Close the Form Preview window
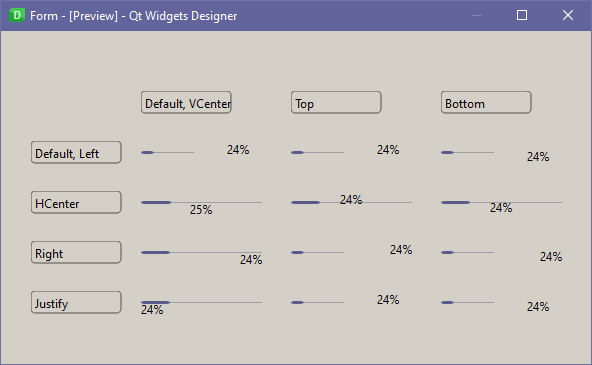 pyautogui.click(x=568, y=15)
